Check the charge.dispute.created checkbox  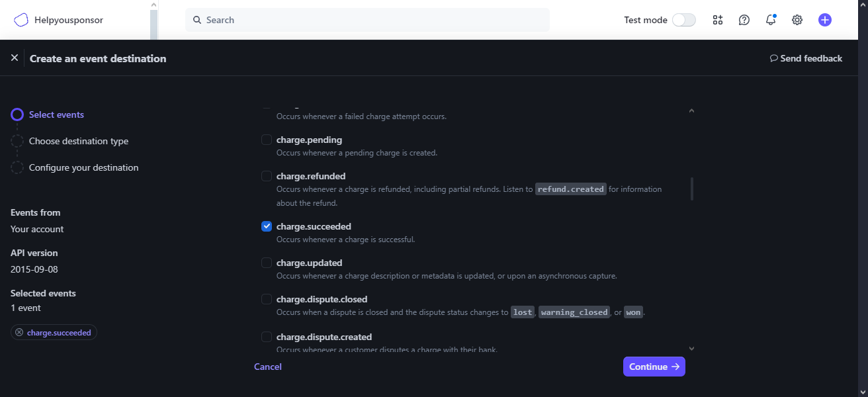[x=267, y=337]
